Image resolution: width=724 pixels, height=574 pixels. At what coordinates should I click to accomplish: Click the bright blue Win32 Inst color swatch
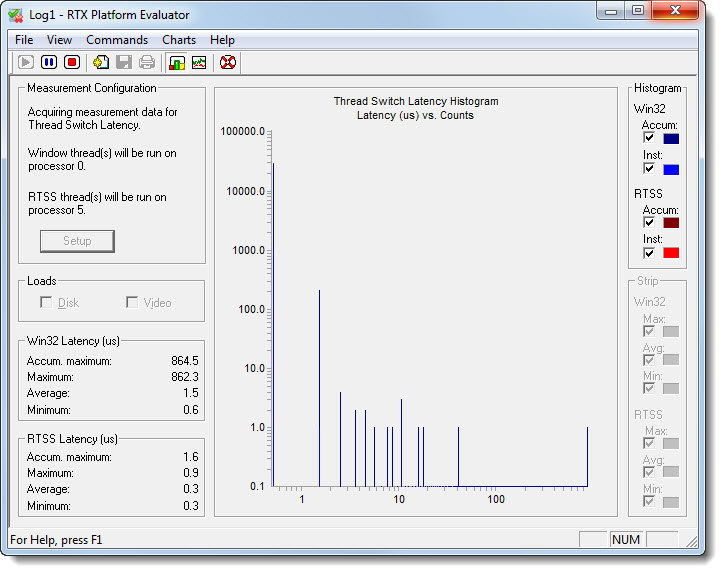tap(671, 169)
